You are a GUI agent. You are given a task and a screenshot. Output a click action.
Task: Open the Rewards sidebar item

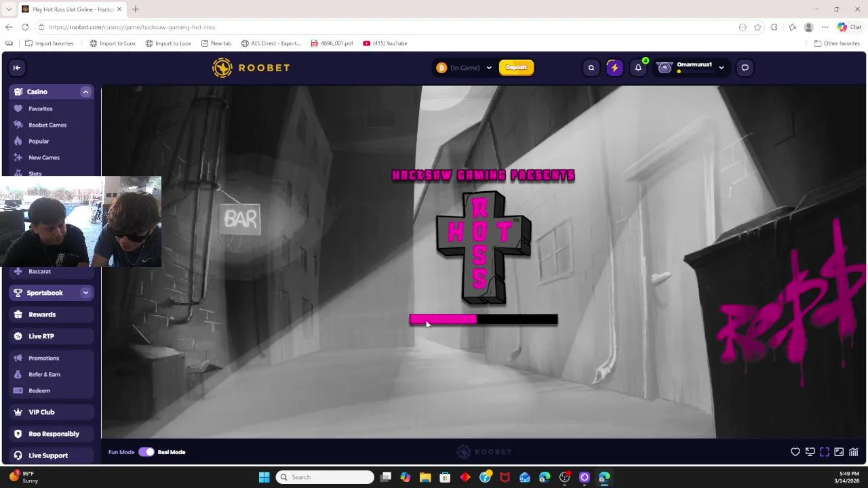pyautogui.click(x=52, y=314)
